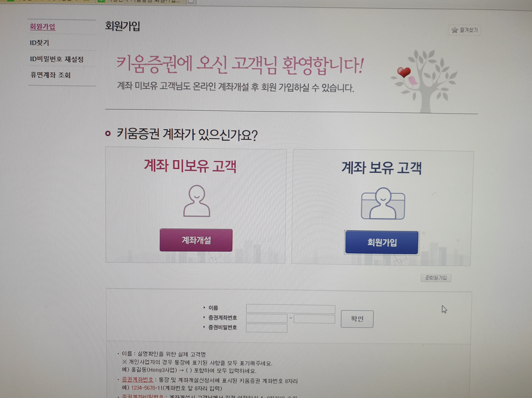Click the tree with heart illustration
Viewport: 532px width, 398px height.
point(424,81)
